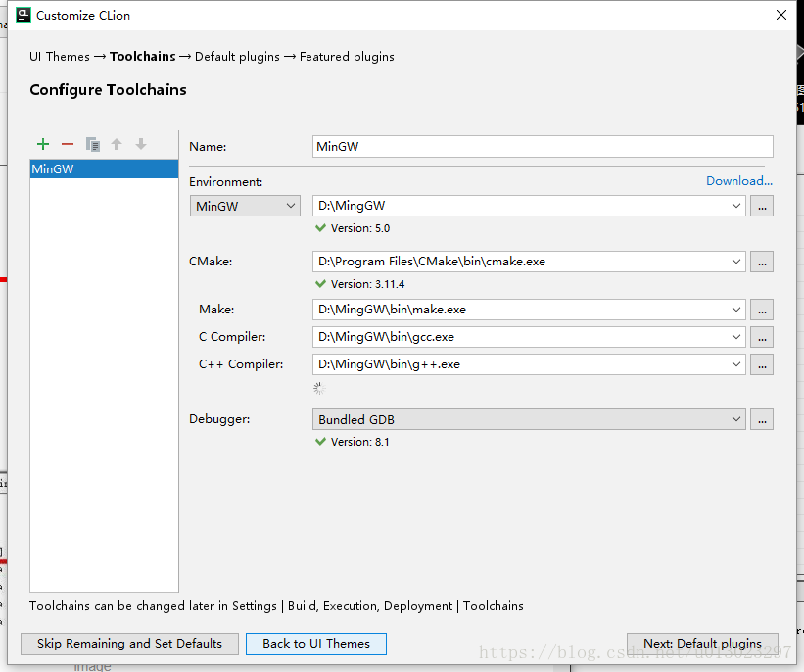This screenshot has width=804, height=672.
Task: Click the copy toolchain icon
Action: point(93,144)
